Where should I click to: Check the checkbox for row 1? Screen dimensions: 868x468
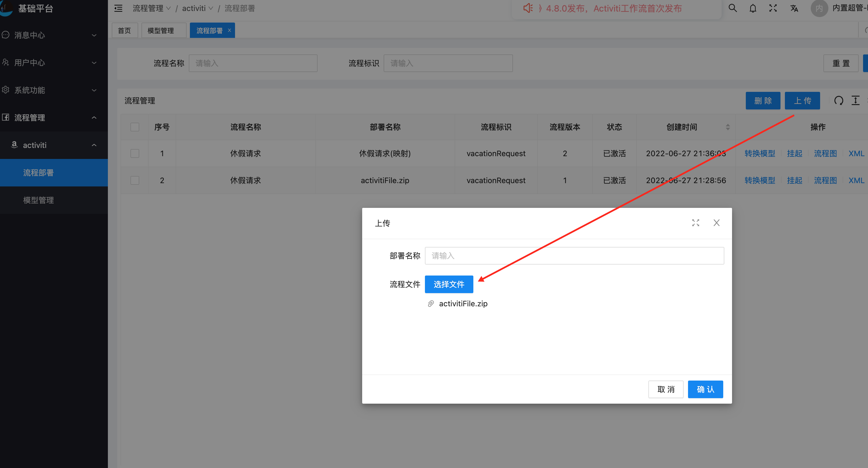[x=135, y=153]
